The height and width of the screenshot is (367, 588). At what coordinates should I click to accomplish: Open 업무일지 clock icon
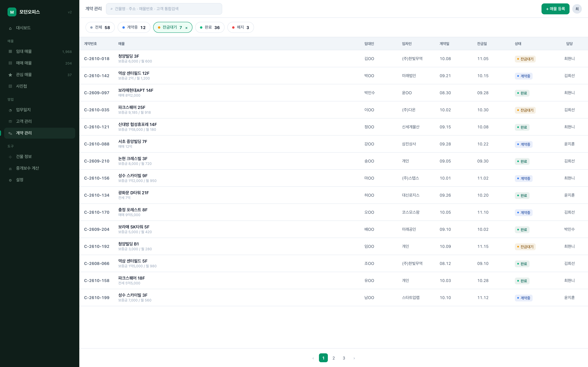(10, 110)
